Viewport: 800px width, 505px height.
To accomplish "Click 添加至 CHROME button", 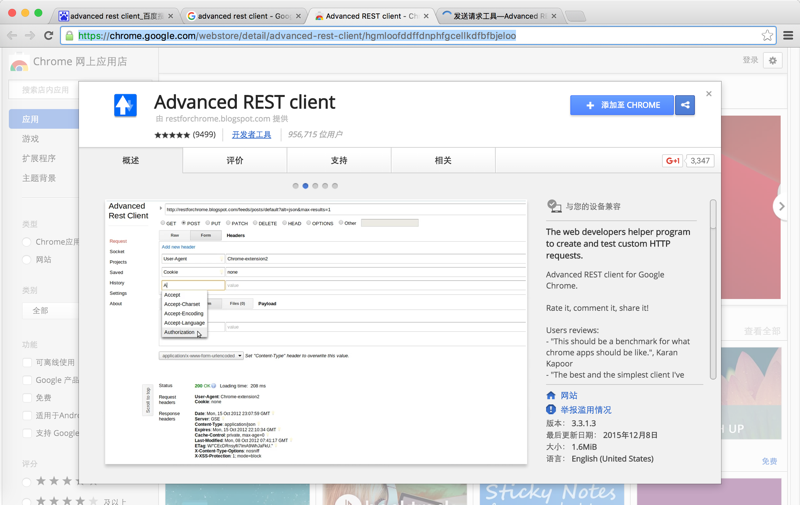I will [621, 105].
